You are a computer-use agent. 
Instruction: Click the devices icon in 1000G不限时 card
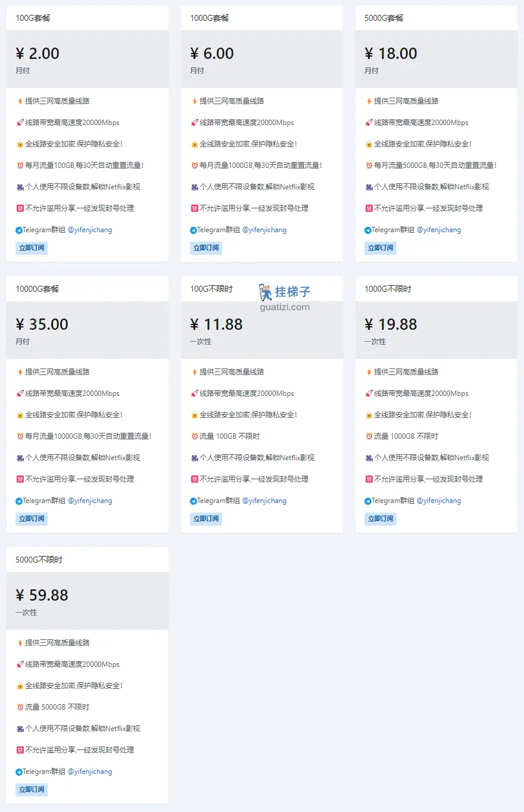coord(369,458)
